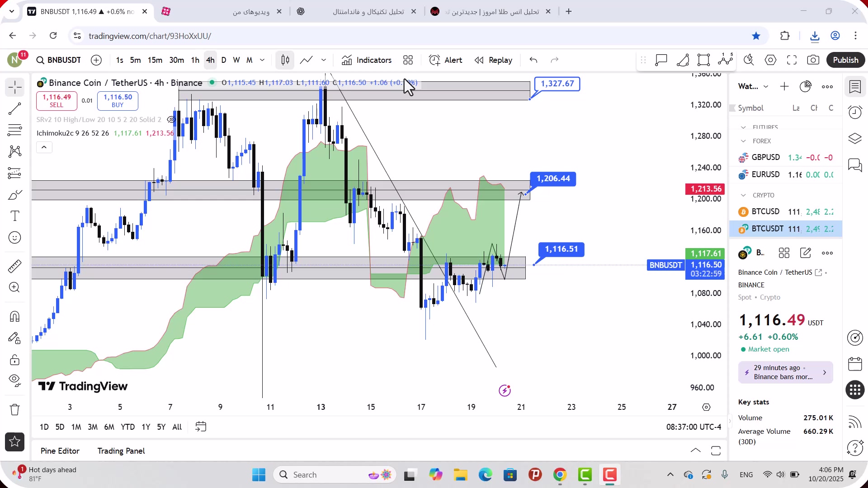Select the ruler measure tool
This screenshot has height=488, width=868.
pyautogui.click(x=15, y=266)
